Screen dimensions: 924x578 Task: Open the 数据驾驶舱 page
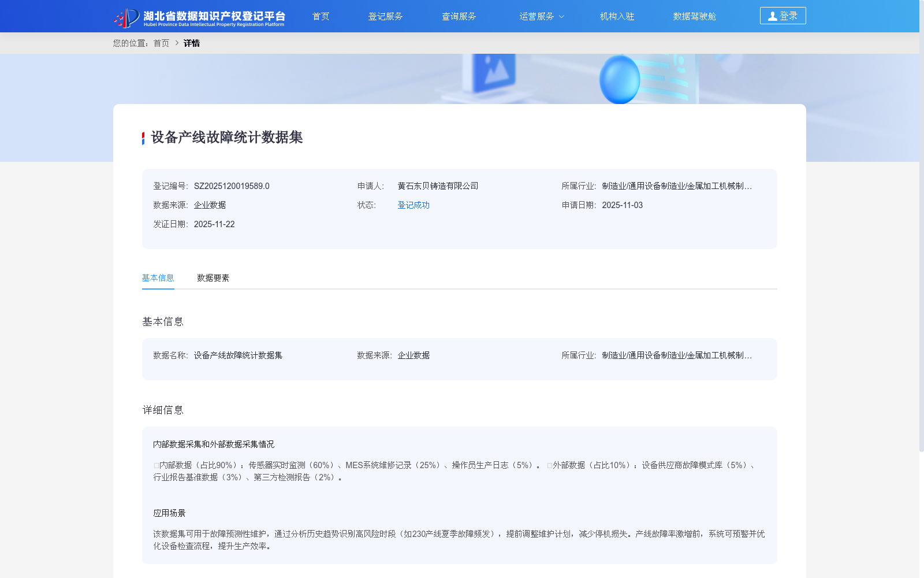(694, 16)
